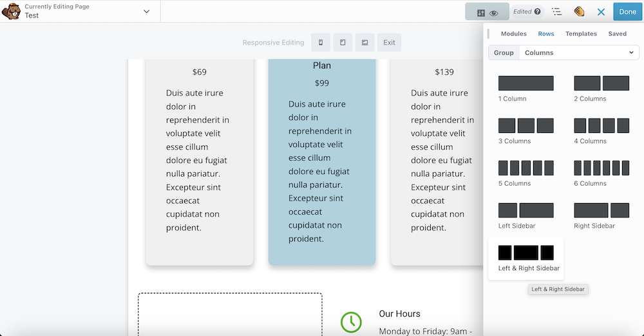Open the outline list icon
Viewport: 644px width, 336px height.
pos(556,12)
